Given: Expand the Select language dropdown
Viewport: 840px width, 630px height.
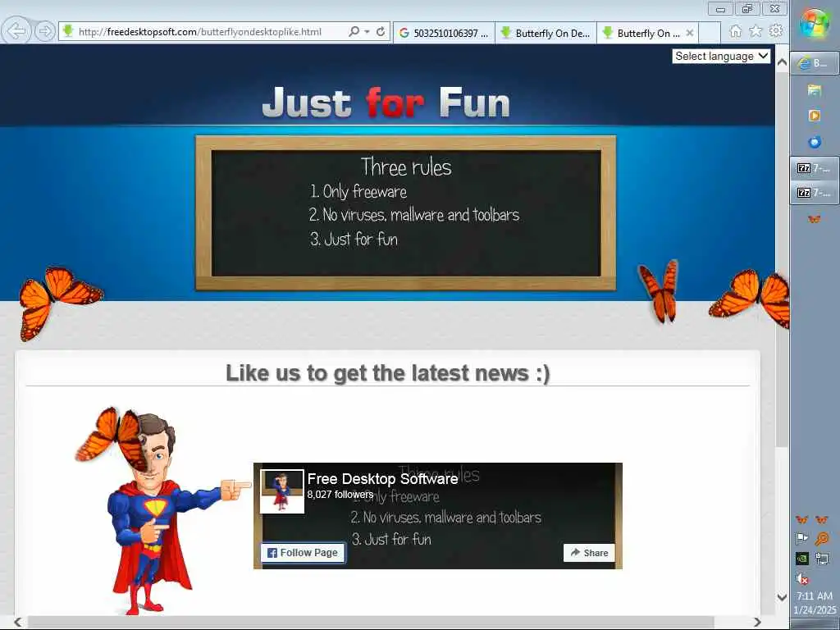Looking at the screenshot, I should tap(721, 56).
